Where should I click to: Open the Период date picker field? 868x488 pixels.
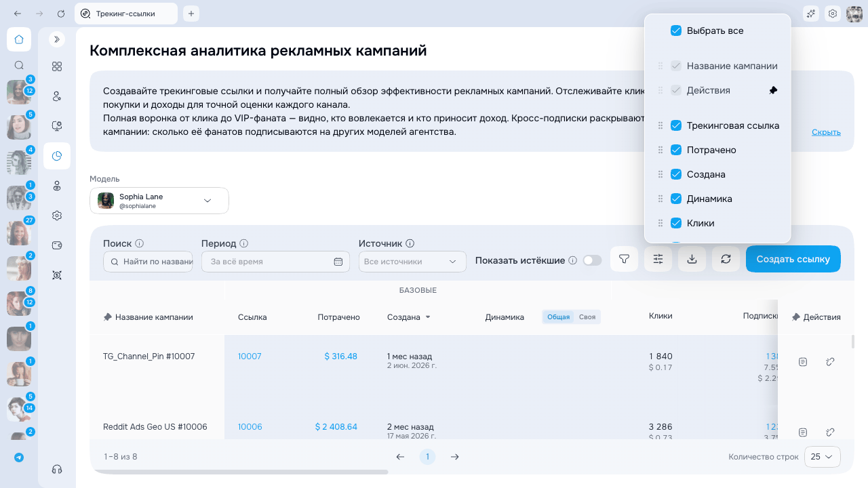pyautogui.click(x=275, y=262)
